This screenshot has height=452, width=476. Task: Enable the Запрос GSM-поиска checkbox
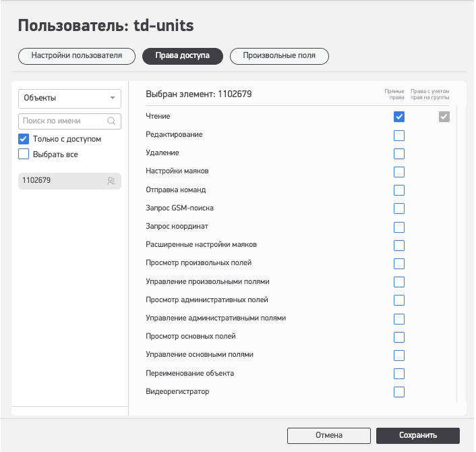(x=399, y=208)
